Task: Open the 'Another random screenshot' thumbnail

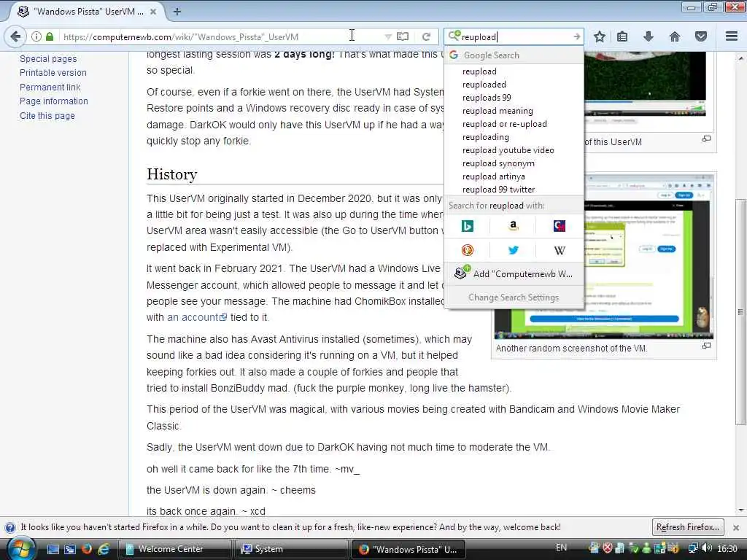Action: click(603, 256)
